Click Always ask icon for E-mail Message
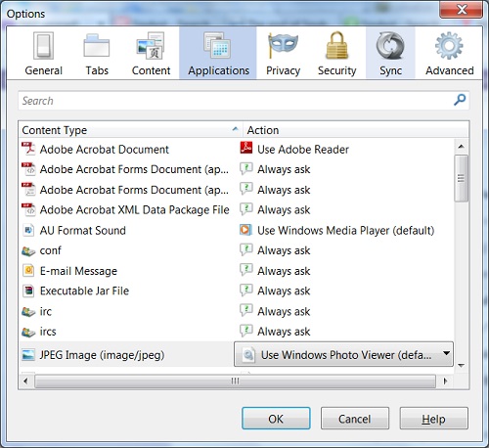 tap(246, 270)
